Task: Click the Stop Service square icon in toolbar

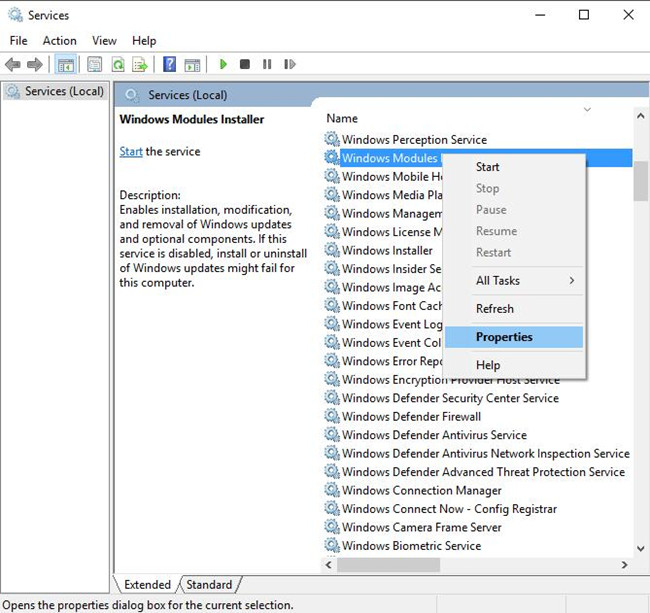Action: tap(245, 64)
